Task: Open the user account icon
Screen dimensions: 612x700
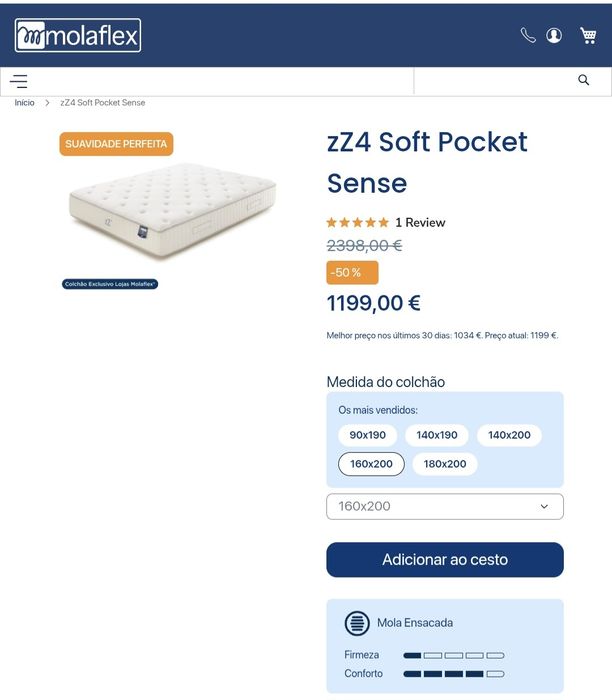Action: coord(554,36)
